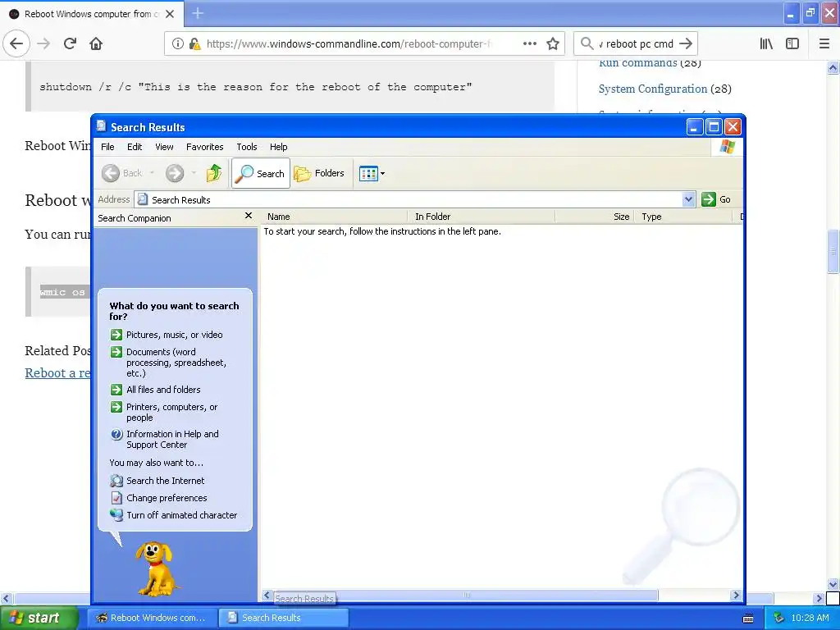Click the Forward arrow in Search Results toolbar
This screenshot has height=630, width=840.
[x=175, y=173]
